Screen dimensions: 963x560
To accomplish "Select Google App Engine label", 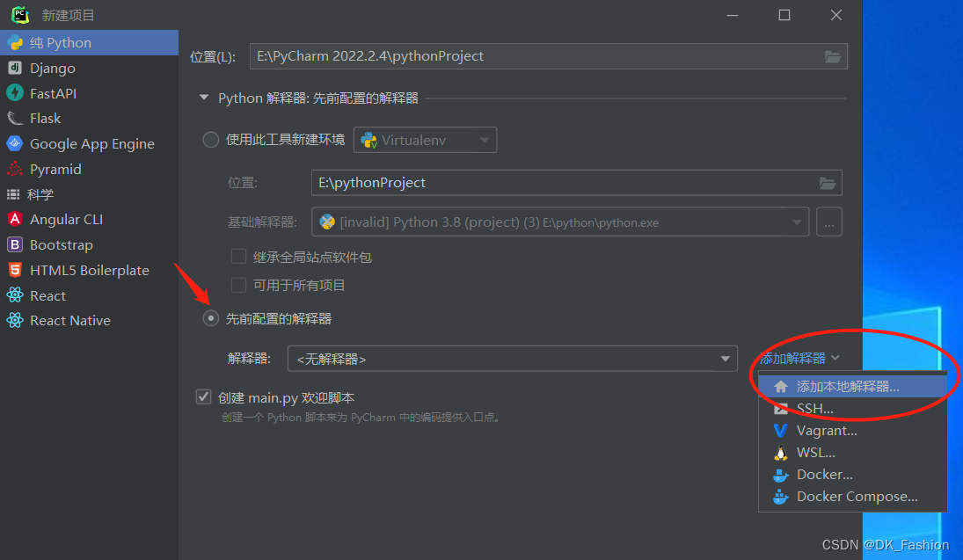I will (x=92, y=143).
